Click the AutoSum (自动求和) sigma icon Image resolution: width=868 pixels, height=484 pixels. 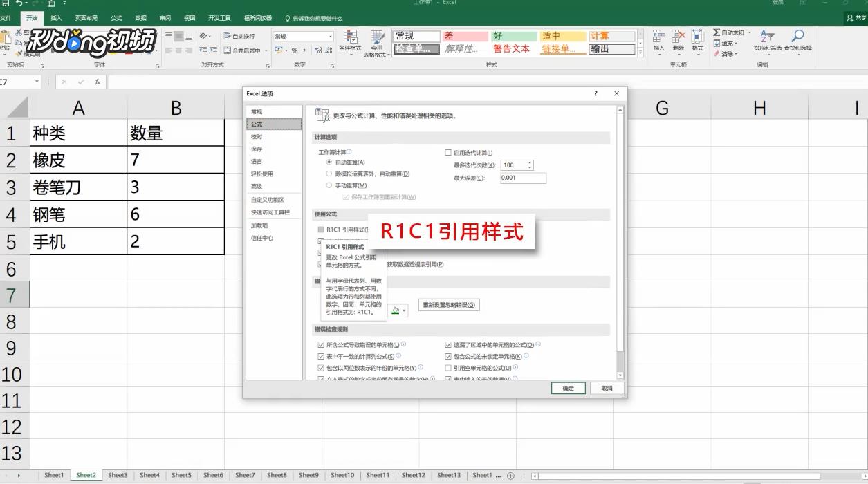pyautogui.click(x=717, y=32)
